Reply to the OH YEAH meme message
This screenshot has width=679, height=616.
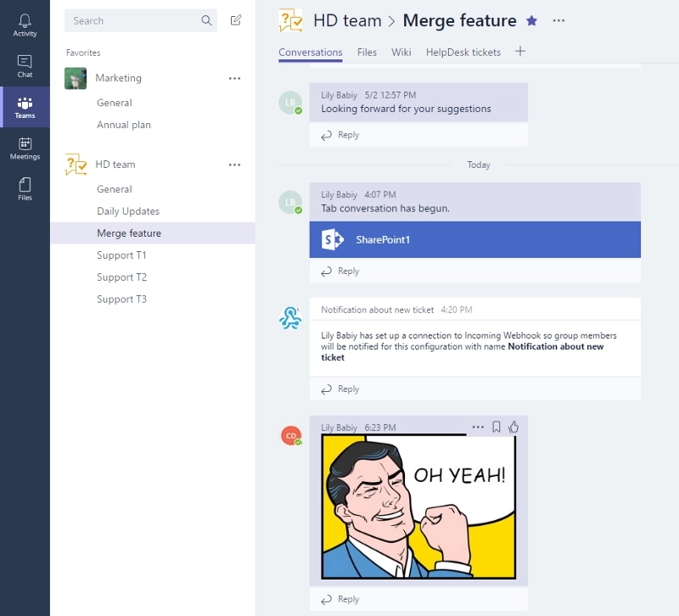click(x=340, y=599)
